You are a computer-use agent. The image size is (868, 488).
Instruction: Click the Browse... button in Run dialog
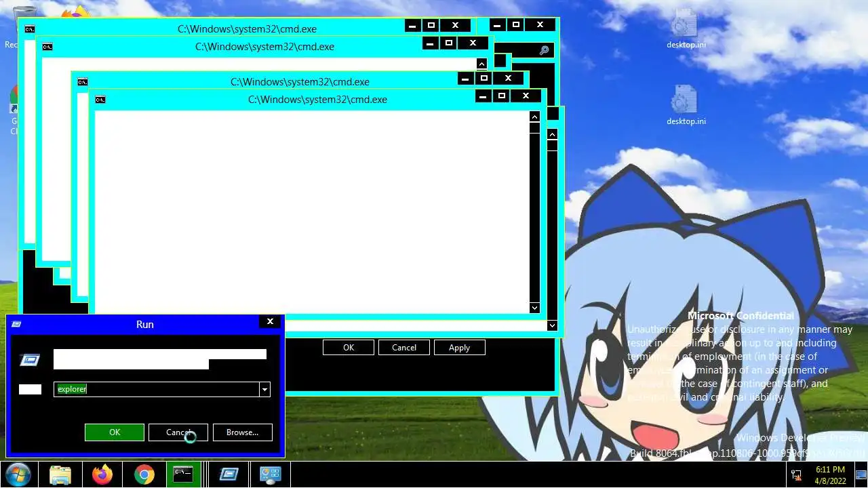[242, 432]
